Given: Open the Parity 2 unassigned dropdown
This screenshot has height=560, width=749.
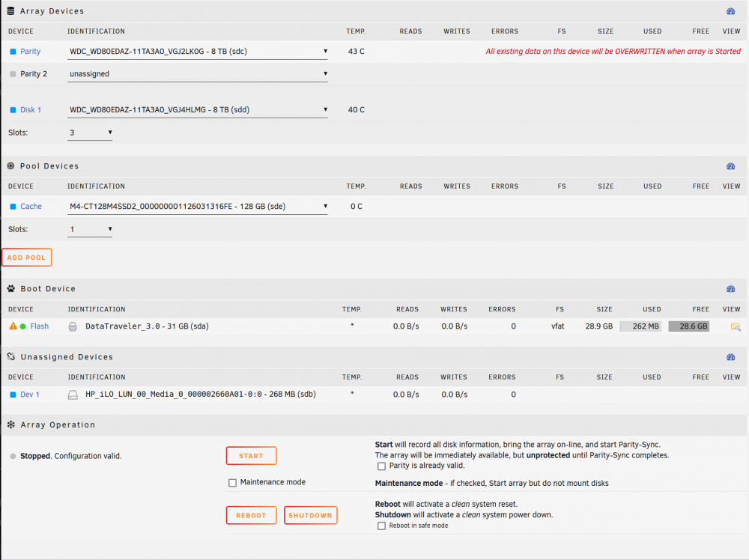Looking at the screenshot, I should (x=197, y=74).
